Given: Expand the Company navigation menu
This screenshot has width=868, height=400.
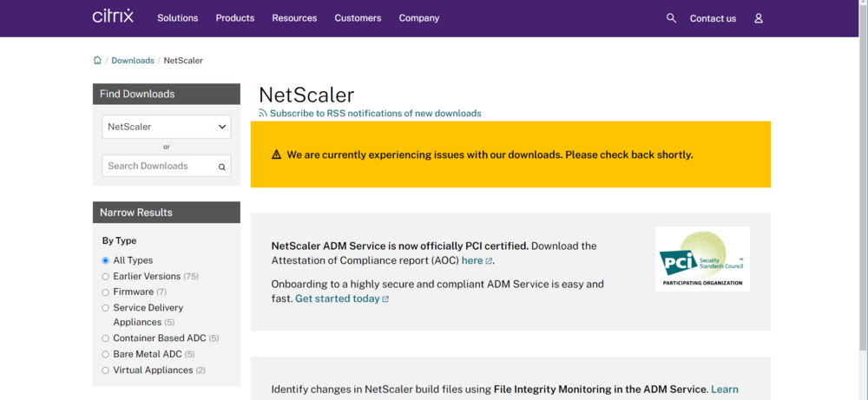Looking at the screenshot, I should tap(419, 18).
